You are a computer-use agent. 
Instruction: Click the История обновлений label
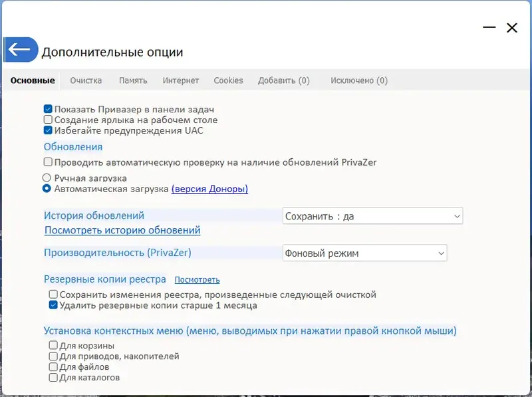94,215
